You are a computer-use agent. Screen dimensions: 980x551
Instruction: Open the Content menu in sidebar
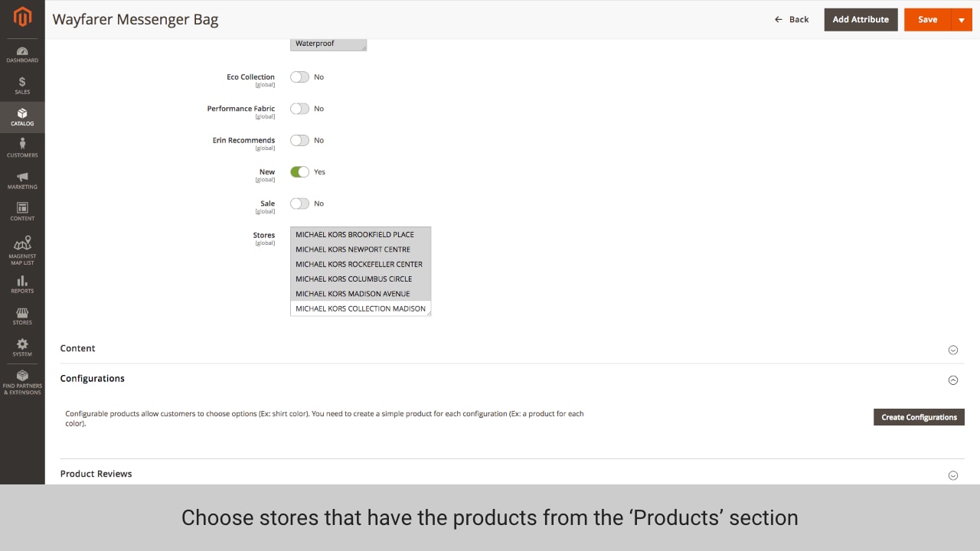tap(22, 211)
